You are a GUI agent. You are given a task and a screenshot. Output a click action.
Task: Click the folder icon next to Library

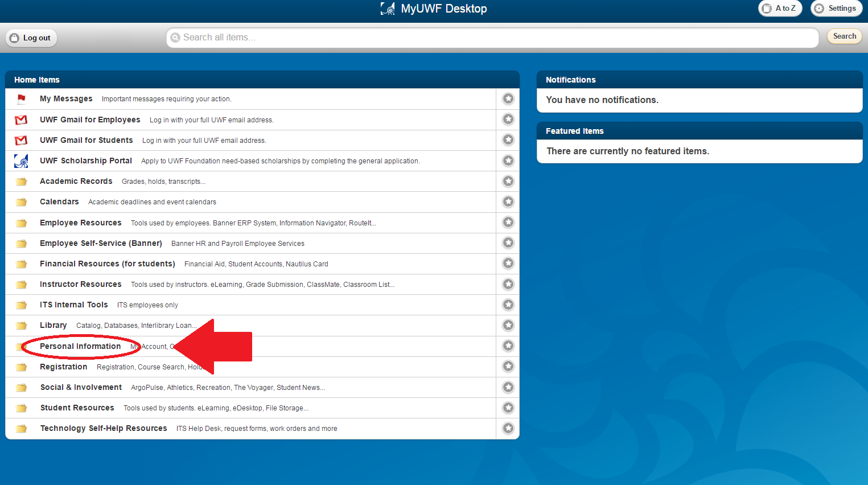21,326
